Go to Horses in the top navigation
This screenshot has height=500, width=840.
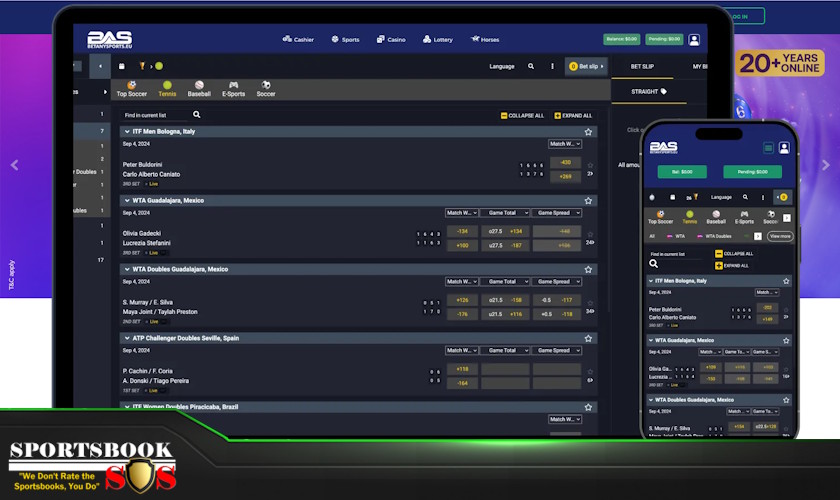(x=484, y=40)
